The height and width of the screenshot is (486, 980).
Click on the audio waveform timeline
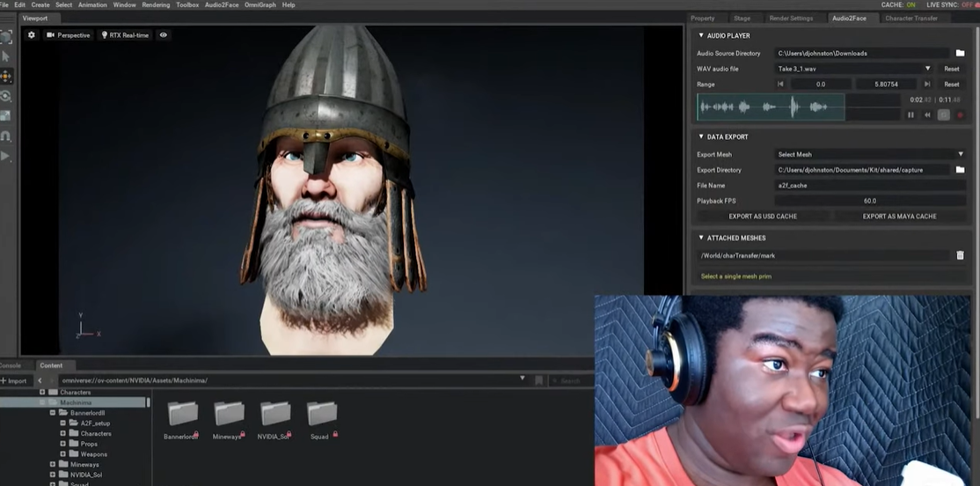(771, 107)
